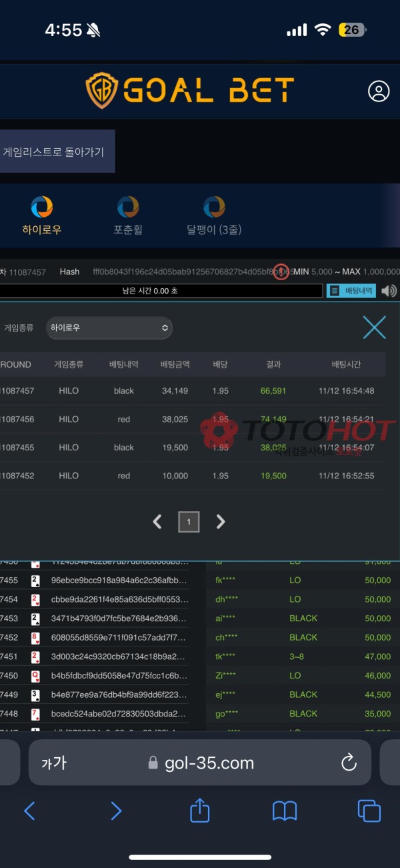Go to next page of results
The height and width of the screenshot is (868, 400).
221,522
